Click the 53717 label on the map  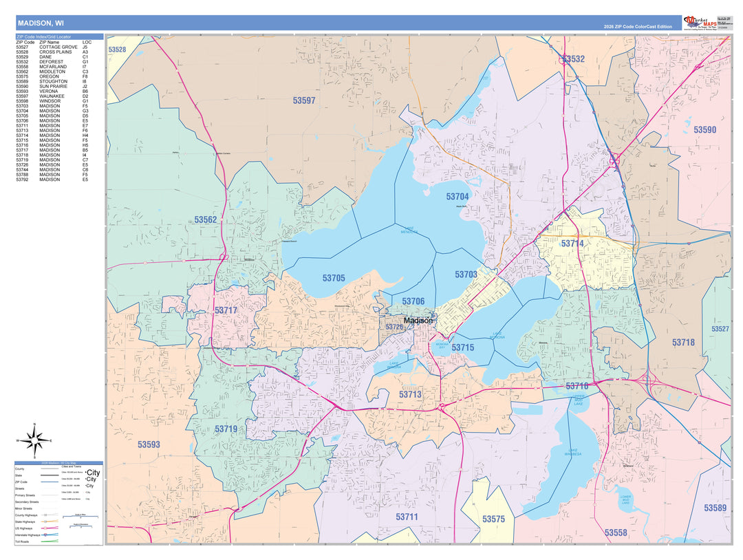point(226,311)
